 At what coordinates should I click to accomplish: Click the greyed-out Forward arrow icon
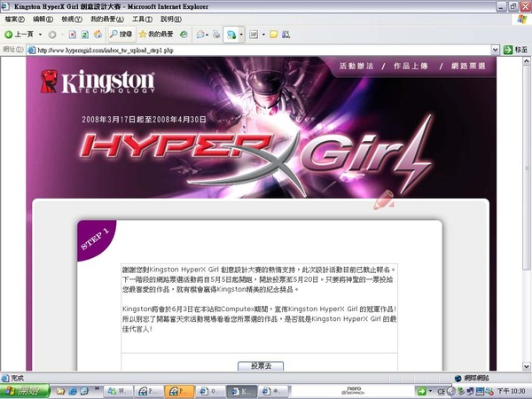pyautogui.click(x=52, y=35)
